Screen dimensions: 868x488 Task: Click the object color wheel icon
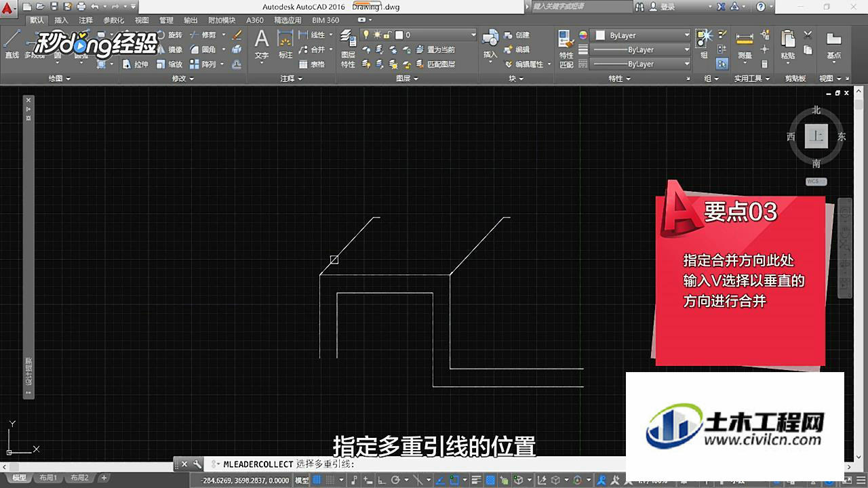(x=583, y=35)
